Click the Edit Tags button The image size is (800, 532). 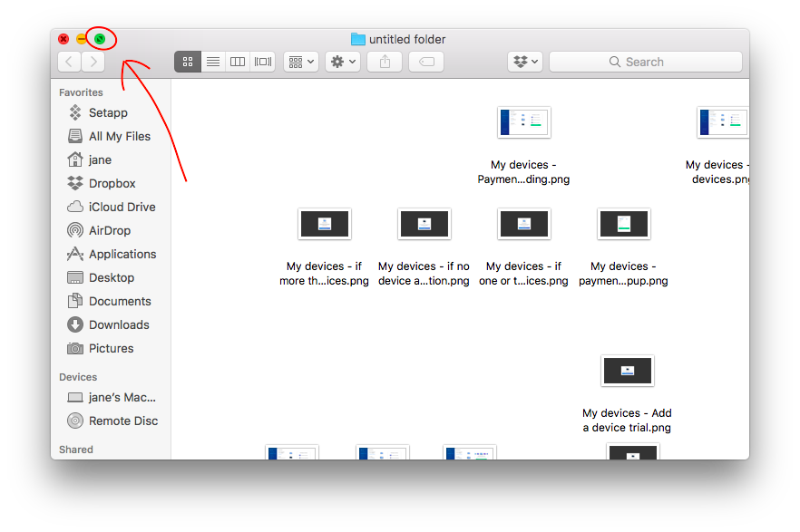[425, 61]
